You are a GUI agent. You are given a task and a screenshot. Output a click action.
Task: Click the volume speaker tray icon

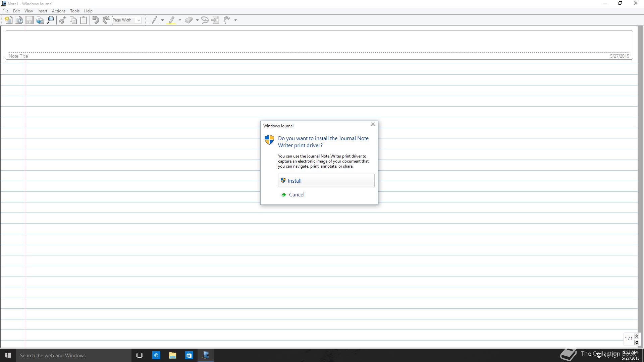point(606,355)
